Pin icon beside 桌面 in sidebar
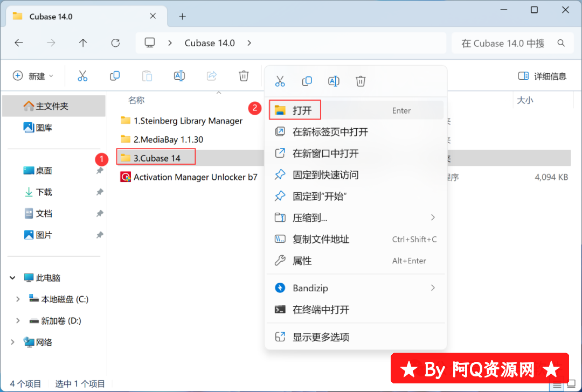The height and width of the screenshot is (392, 582). point(100,171)
